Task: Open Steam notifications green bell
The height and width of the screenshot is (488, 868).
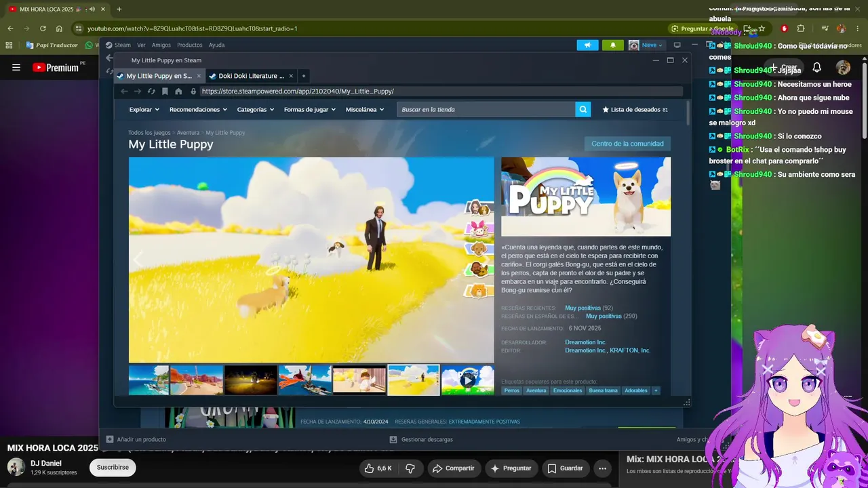Action: [613, 45]
